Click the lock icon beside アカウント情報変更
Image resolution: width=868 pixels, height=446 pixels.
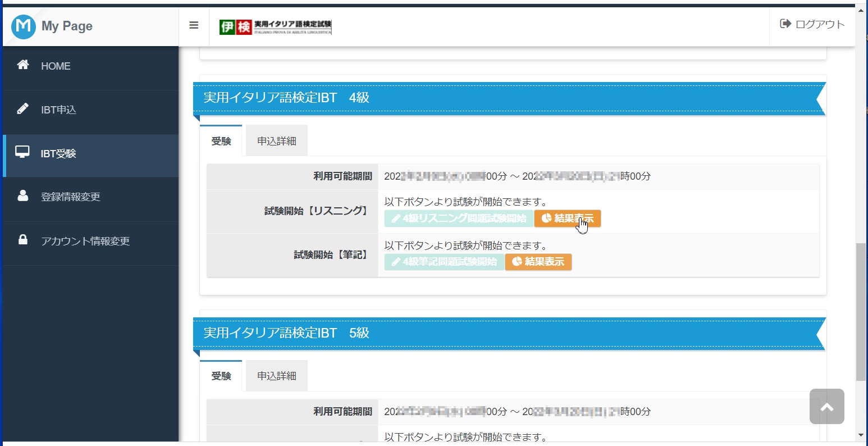tap(23, 239)
